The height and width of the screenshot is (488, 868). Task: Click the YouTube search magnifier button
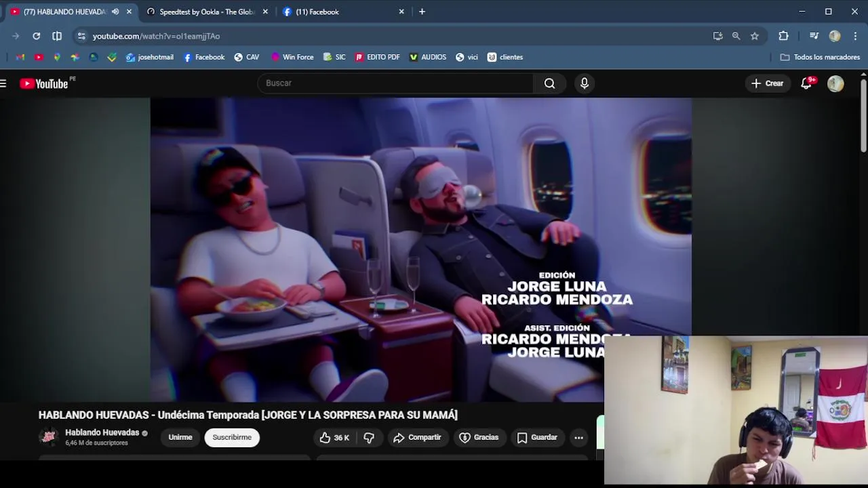click(x=549, y=83)
